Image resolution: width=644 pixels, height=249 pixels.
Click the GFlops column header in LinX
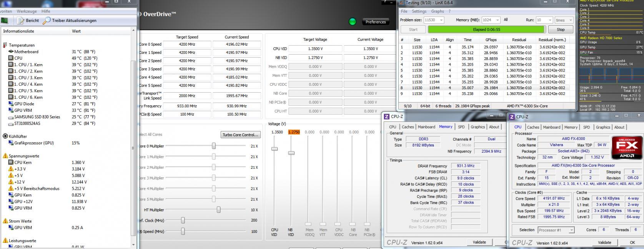pos(491,40)
